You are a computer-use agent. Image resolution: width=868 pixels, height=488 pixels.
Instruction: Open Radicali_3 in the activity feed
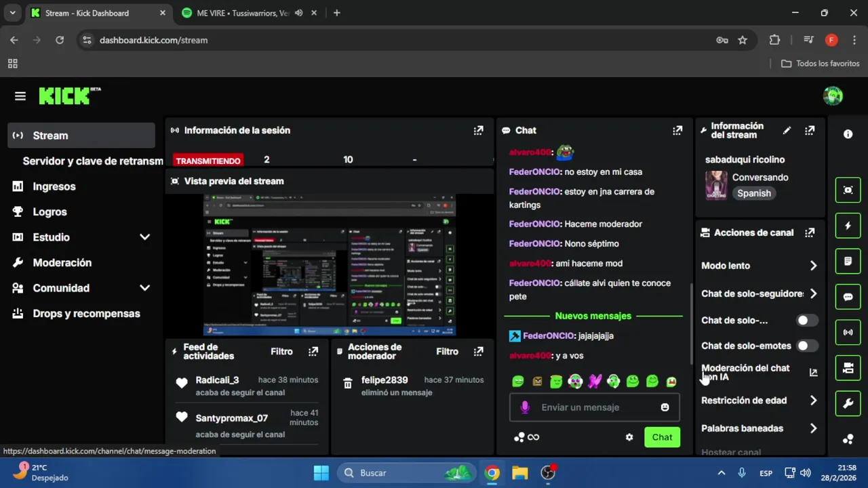pyautogui.click(x=217, y=380)
